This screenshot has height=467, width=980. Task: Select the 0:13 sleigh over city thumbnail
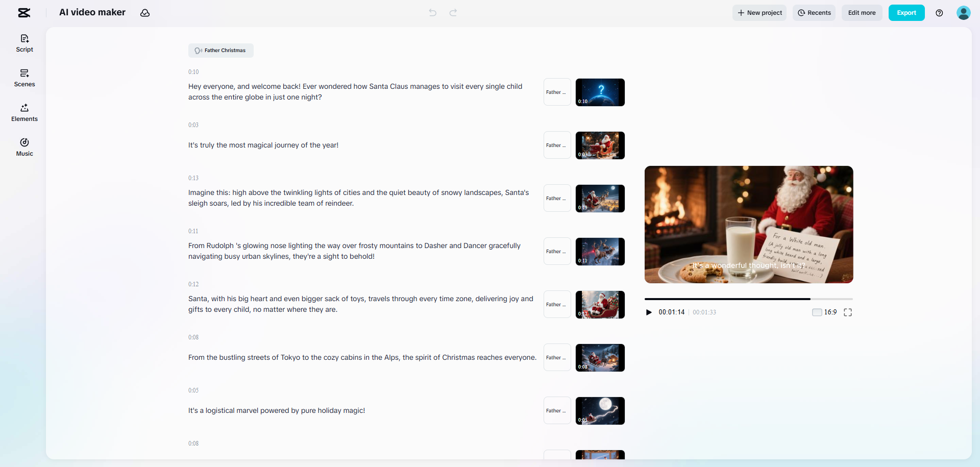click(600, 199)
